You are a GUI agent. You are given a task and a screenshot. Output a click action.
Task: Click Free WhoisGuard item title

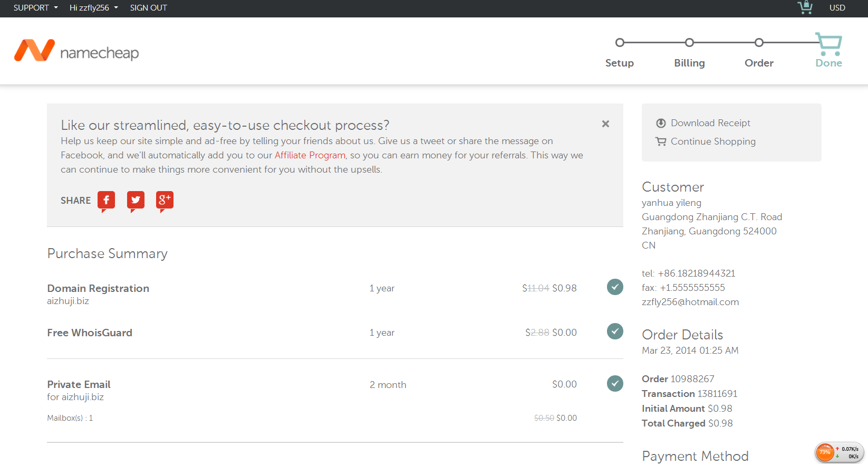click(x=90, y=333)
